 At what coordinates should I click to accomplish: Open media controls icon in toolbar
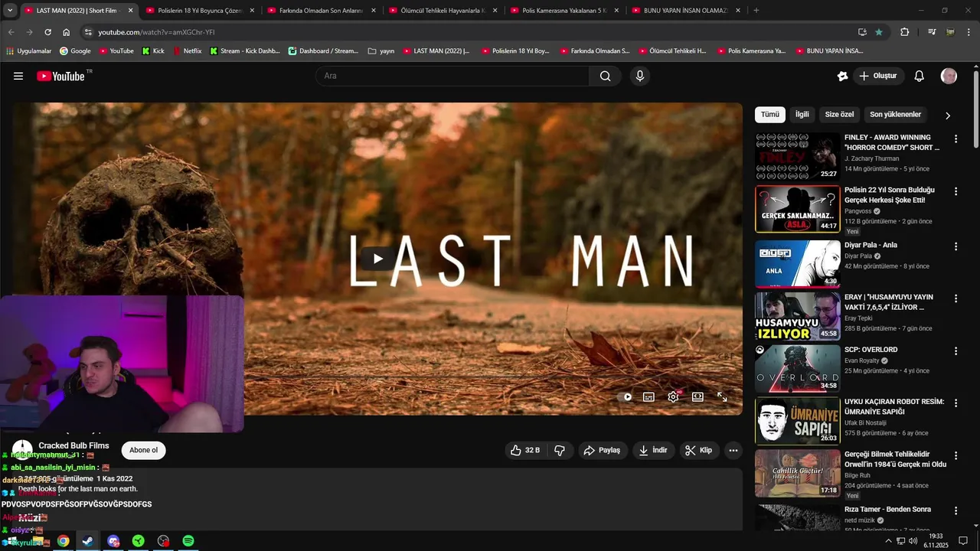932,32
